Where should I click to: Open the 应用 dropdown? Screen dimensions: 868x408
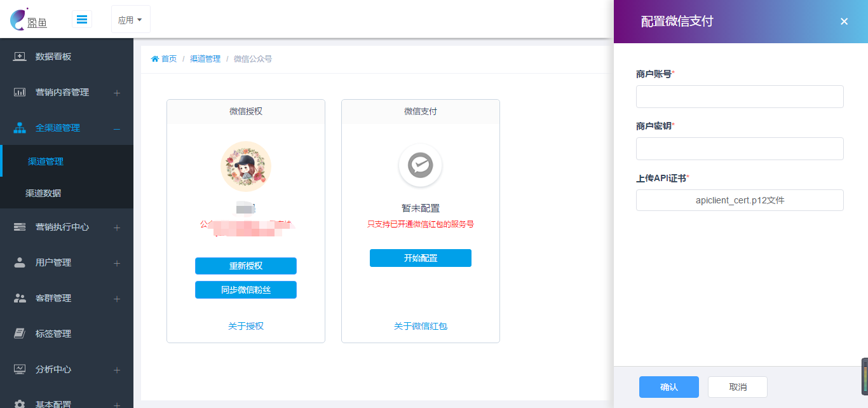click(130, 20)
